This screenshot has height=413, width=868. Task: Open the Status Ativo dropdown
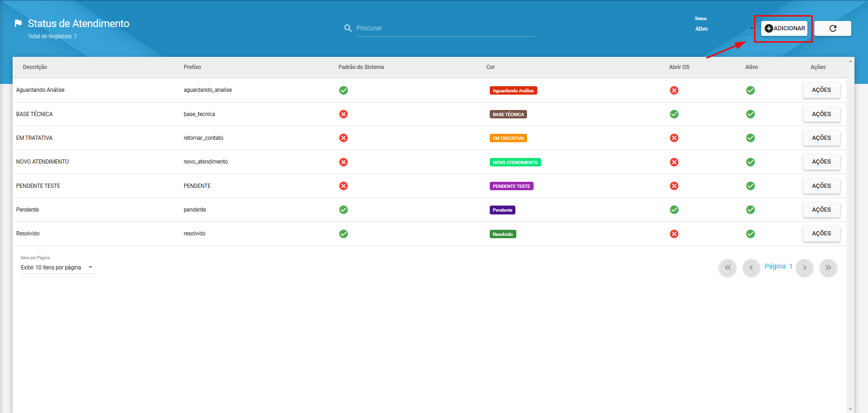[724, 28]
